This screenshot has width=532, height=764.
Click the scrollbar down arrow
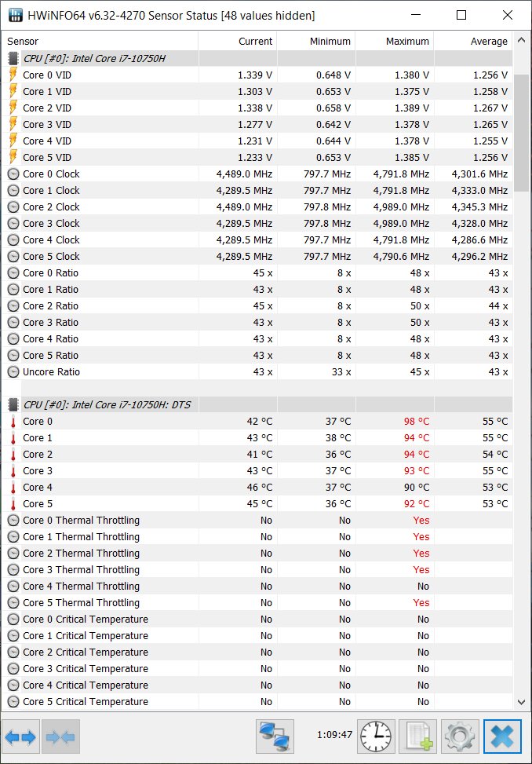tap(521, 702)
